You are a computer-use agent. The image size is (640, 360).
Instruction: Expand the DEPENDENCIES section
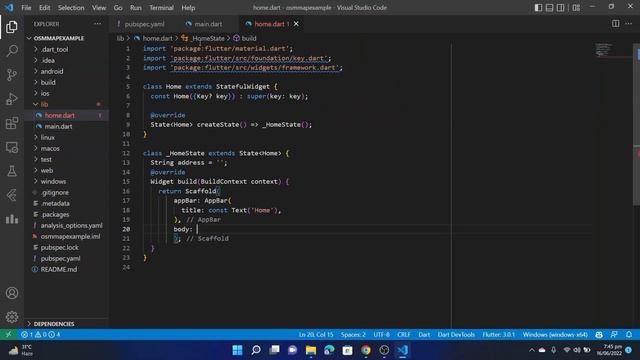coord(54,324)
